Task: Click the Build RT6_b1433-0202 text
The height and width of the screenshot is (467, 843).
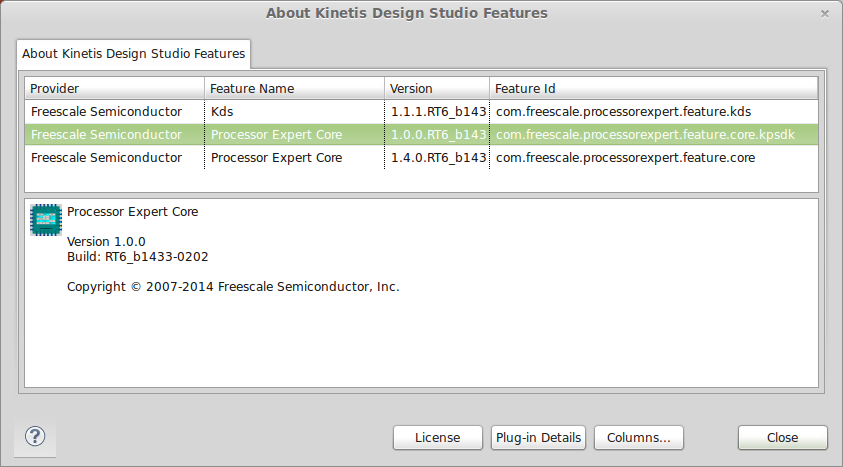Action: coord(137,257)
